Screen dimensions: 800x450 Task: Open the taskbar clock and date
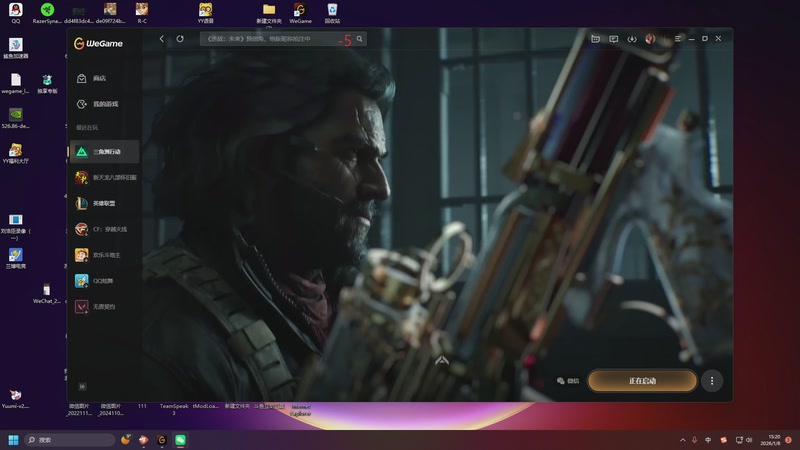click(x=771, y=440)
